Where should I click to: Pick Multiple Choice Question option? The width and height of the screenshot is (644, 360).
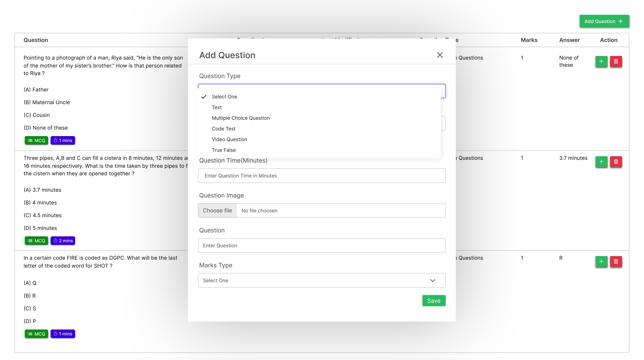(x=241, y=118)
